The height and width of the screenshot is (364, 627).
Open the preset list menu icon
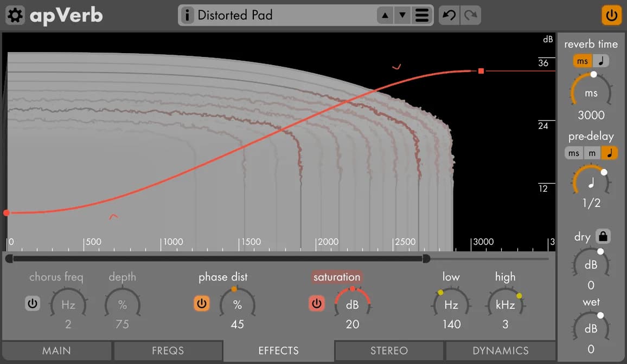coord(421,15)
